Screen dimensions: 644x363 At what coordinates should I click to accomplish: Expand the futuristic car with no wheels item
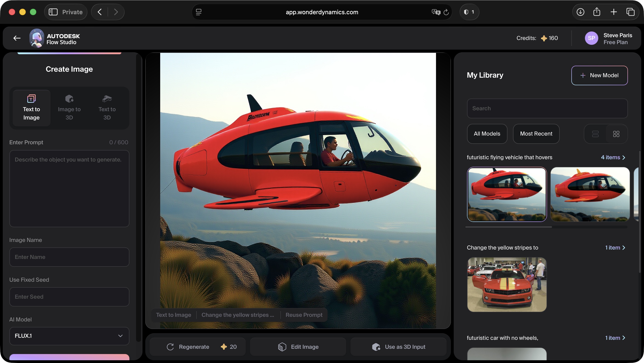[x=616, y=338]
